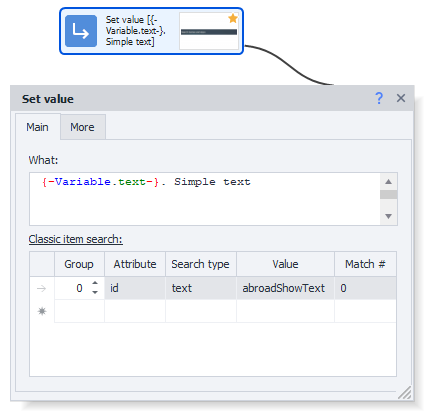424x414 pixels.
Task: Open the Search type cell showing text
Action: (x=201, y=288)
